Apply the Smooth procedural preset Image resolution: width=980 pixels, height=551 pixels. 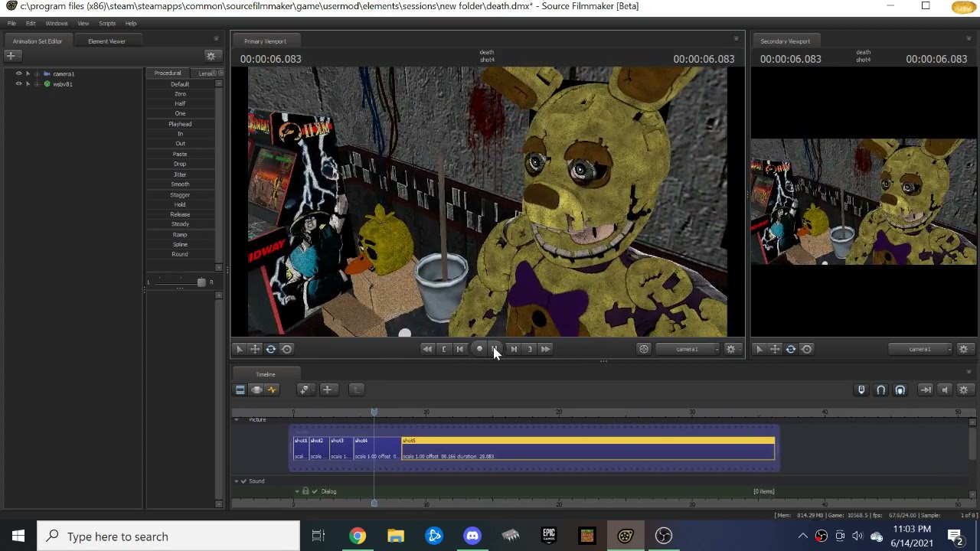click(180, 184)
